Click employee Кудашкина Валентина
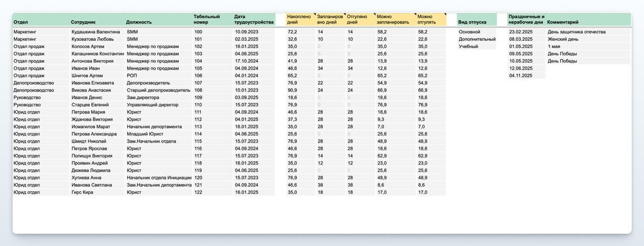Viewport: 644px width, 246px height. pos(96,32)
